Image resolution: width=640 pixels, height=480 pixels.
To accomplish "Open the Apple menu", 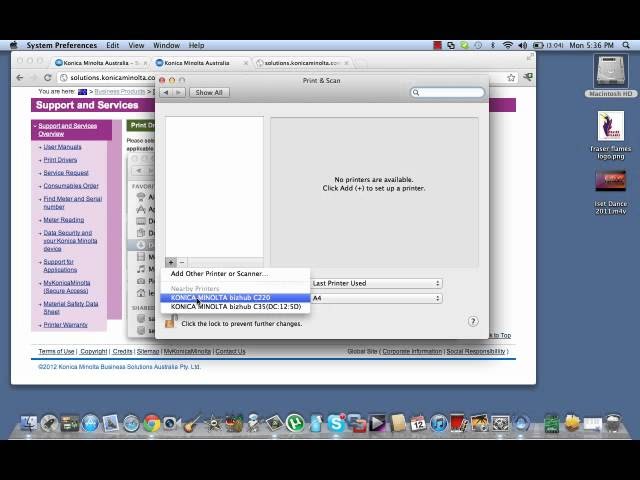I will click(14, 45).
